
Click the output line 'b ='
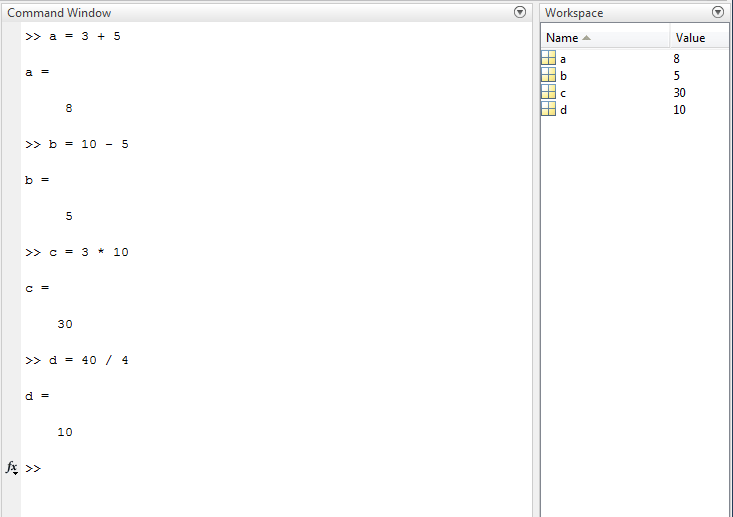point(37,180)
